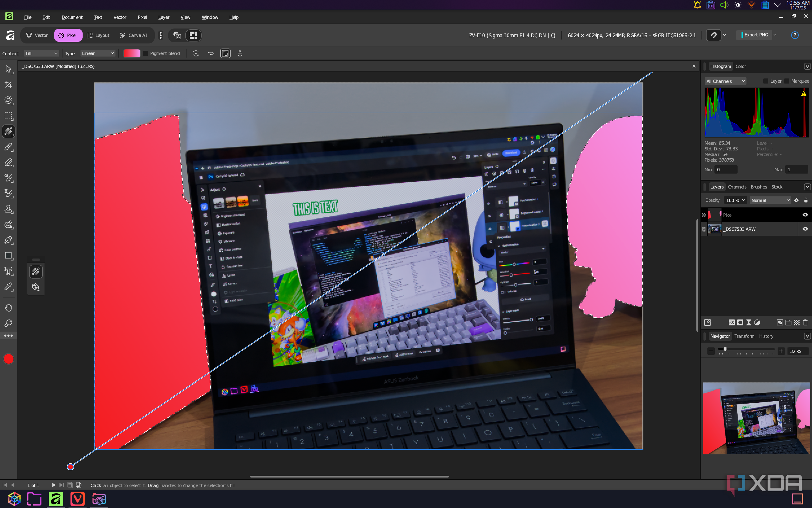812x508 pixels.
Task: Expand the Navigator panel options chevron
Action: tap(807, 336)
